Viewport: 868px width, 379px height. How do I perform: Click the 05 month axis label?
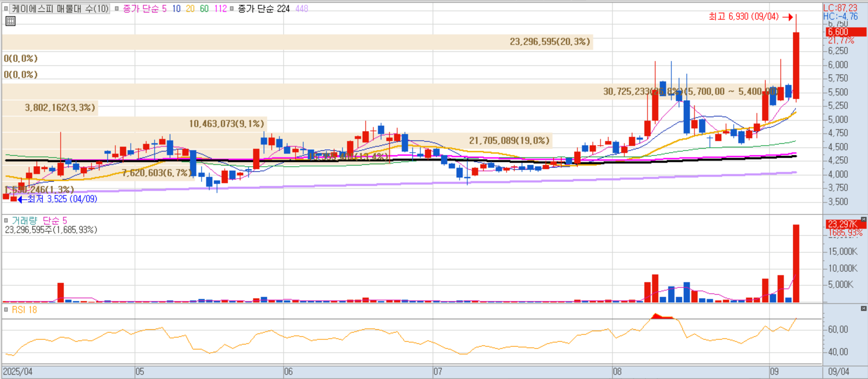coord(140,372)
